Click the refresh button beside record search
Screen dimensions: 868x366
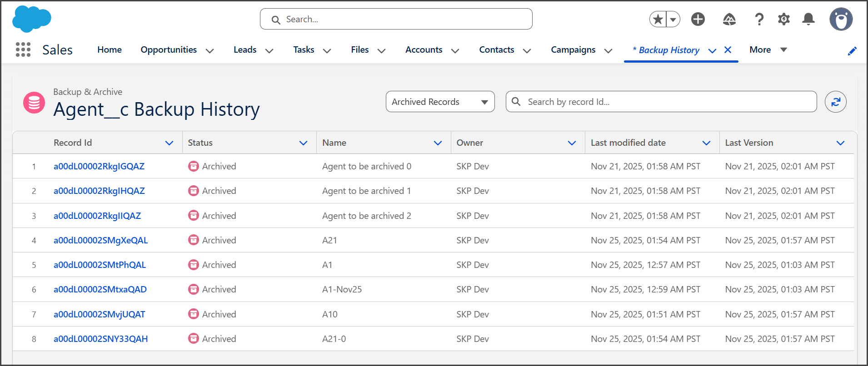835,102
